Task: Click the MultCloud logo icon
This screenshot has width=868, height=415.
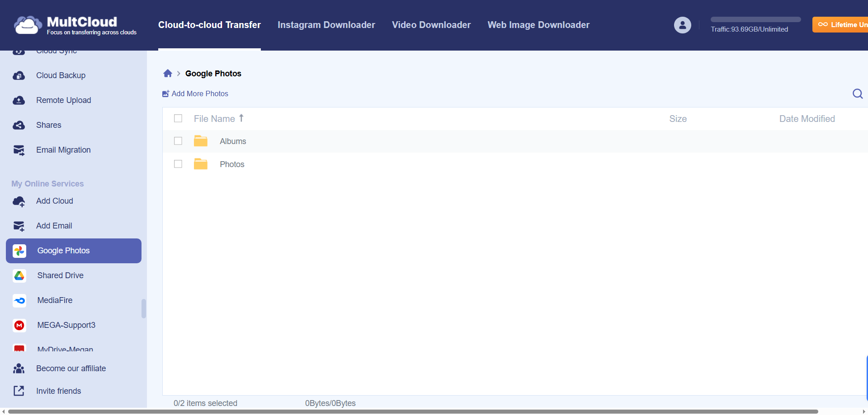Action: (x=28, y=25)
